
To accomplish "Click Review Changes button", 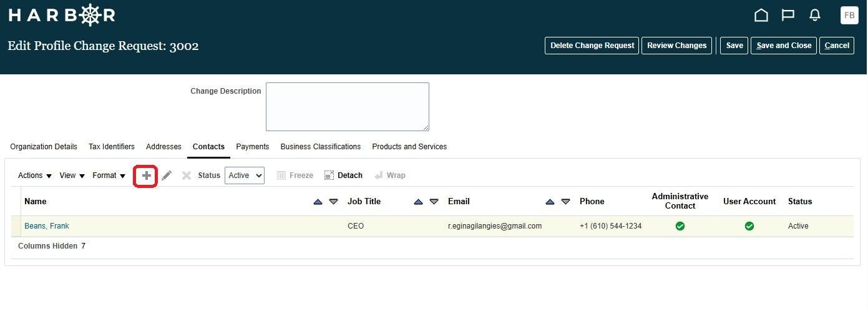I will point(677,46).
